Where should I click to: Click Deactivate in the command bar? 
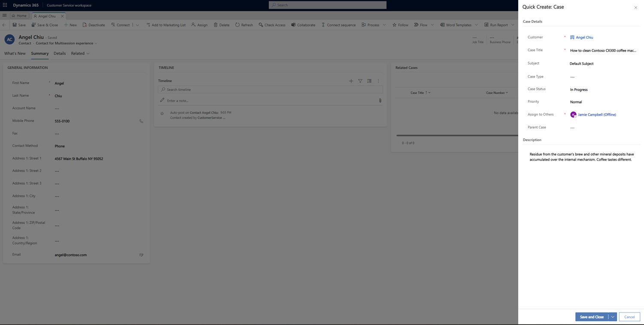point(94,25)
